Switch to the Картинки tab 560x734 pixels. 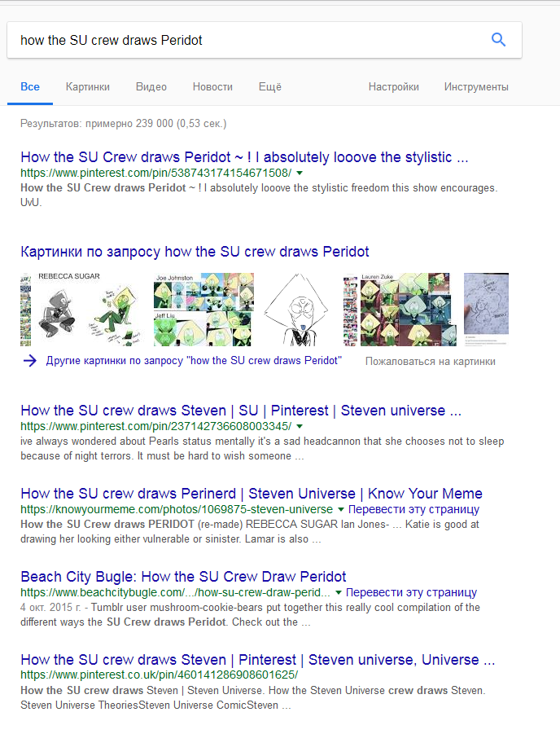pos(87,86)
